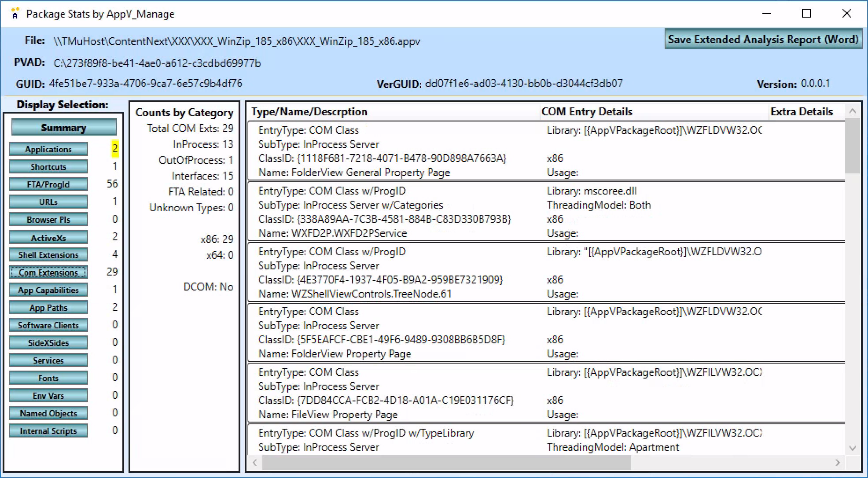Click the Interfaces: 15 count

click(x=202, y=176)
